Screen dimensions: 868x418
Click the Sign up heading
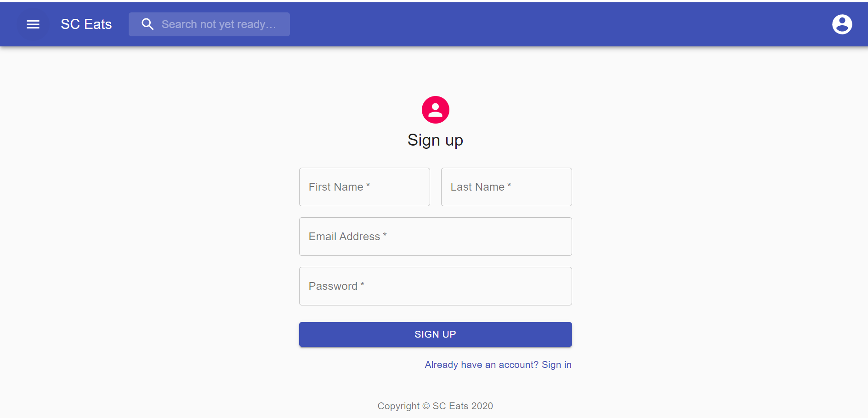pyautogui.click(x=435, y=140)
